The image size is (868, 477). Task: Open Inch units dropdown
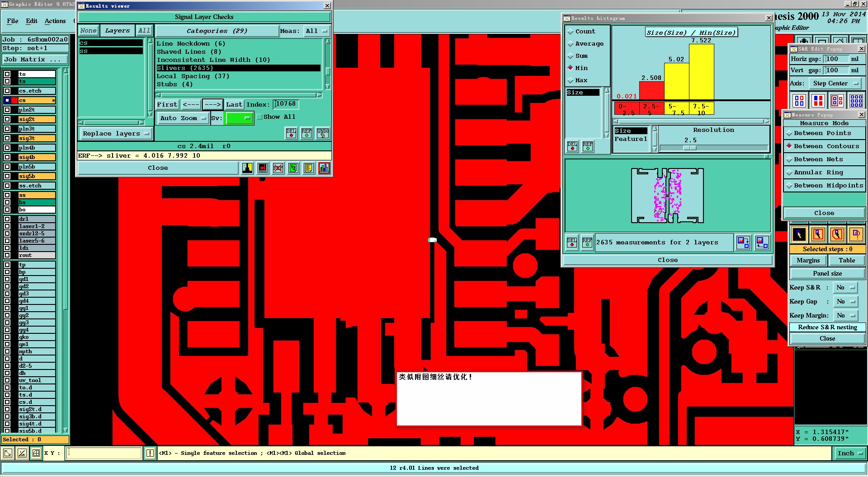(850, 454)
